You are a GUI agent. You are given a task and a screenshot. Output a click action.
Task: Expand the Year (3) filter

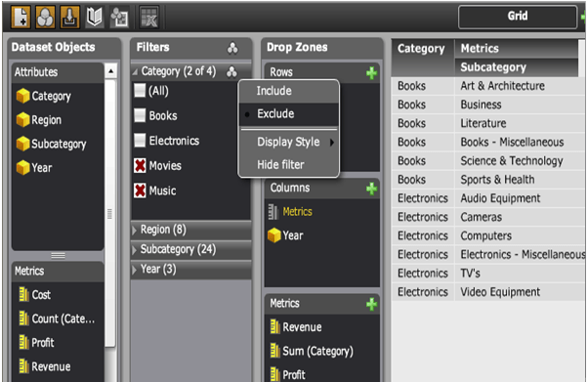[135, 270]
